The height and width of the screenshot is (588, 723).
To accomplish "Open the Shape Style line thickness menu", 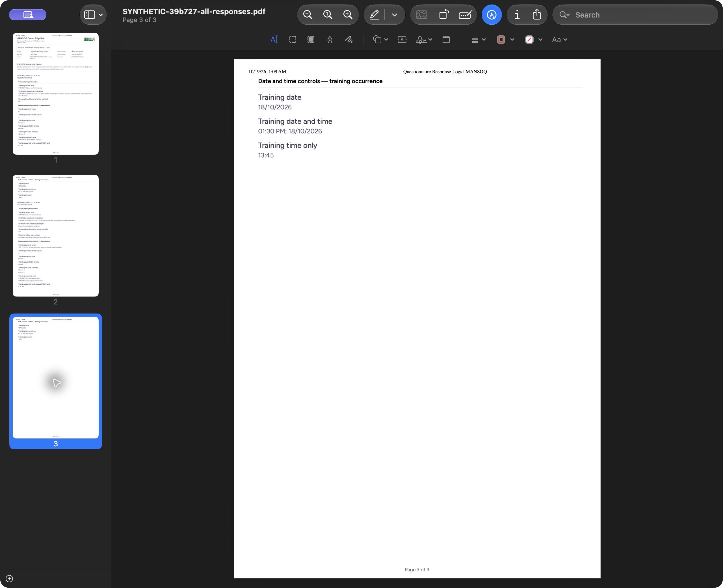I will 479,40.
